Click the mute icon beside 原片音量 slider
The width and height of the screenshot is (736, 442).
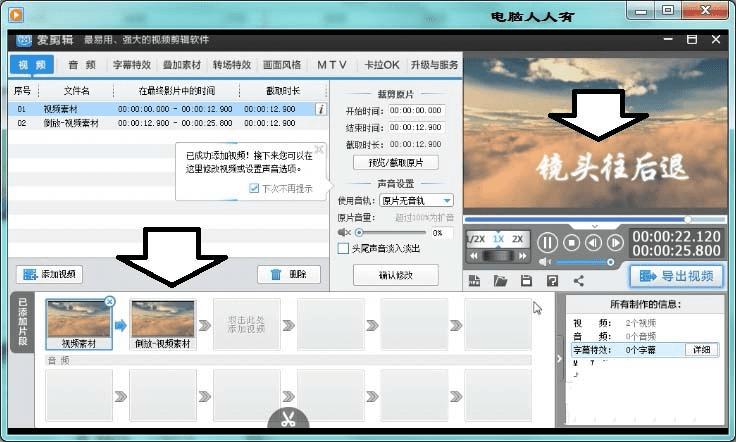pos(344,232)
